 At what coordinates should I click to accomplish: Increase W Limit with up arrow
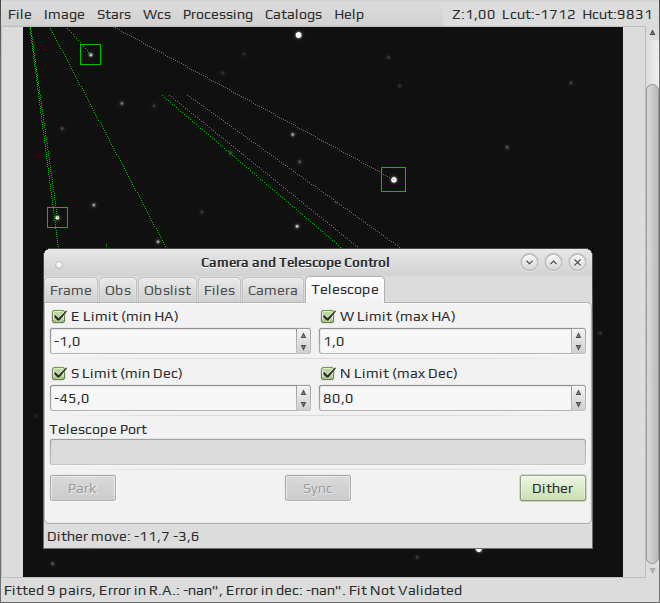pos(578,335)
